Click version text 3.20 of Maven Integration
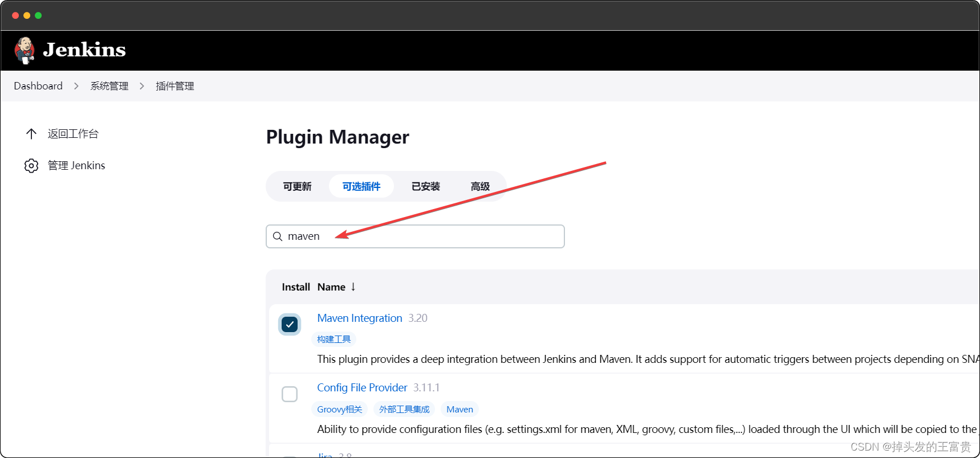The image size is (980, 458). click(x=418, y=318)
